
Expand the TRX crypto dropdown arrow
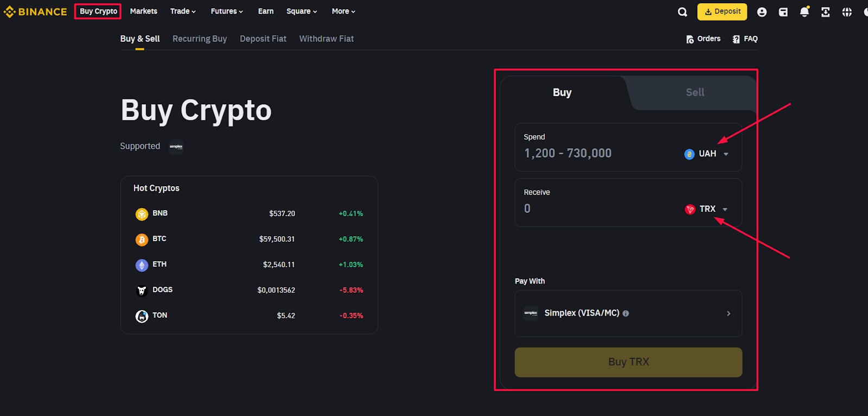point(725,210)
